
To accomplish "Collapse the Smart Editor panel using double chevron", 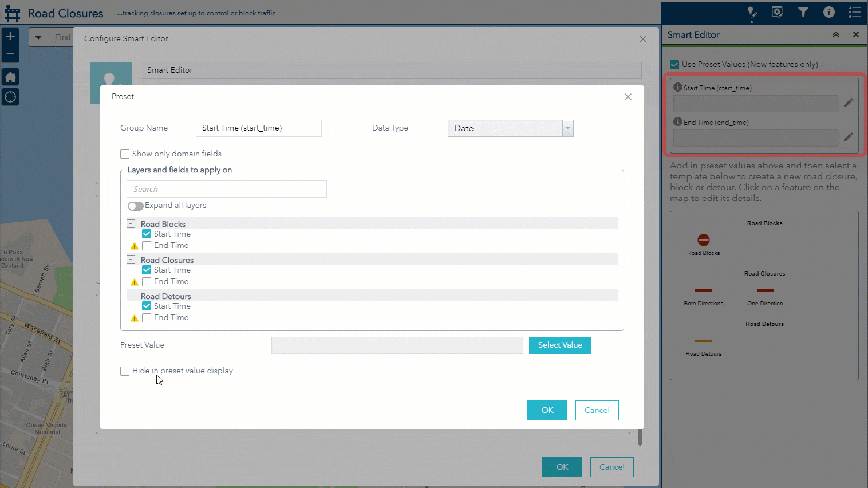I will click(836, 35).
